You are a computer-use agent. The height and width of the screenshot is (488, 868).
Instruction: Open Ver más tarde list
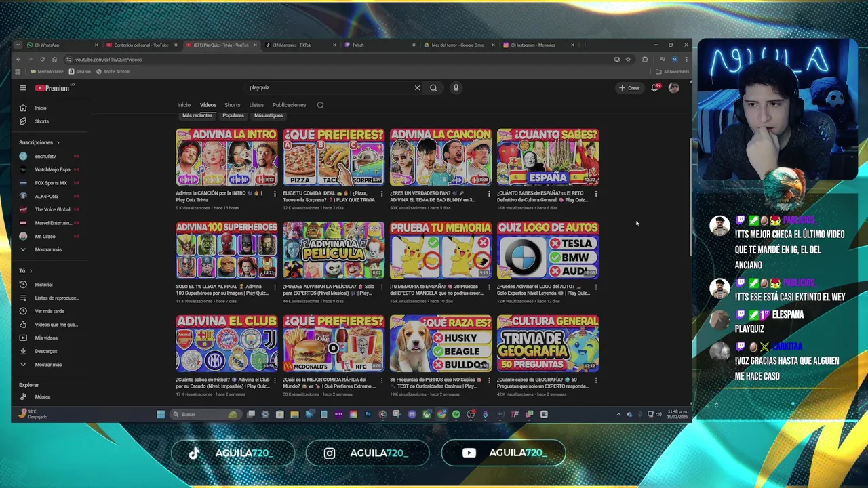tap(49, 311)
